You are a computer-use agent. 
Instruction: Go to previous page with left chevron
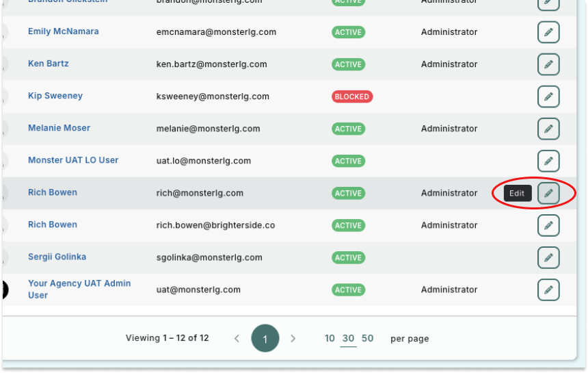237,338
